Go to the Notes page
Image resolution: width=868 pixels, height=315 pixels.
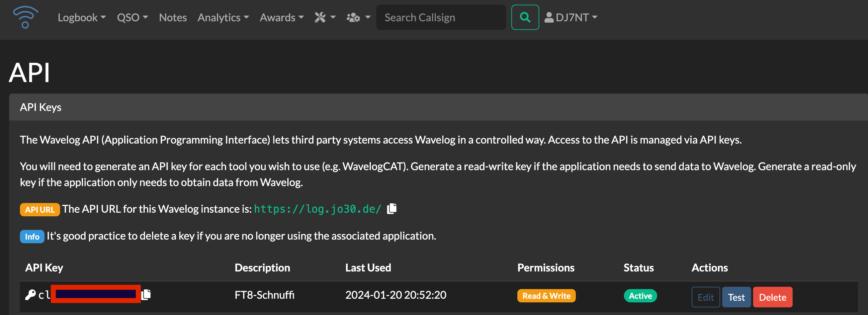coord(173,17)
